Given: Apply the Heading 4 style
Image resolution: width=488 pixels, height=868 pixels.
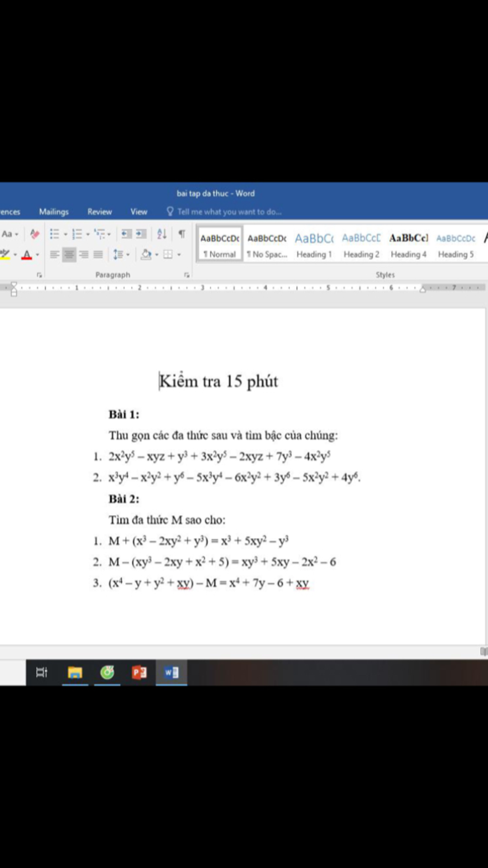Looking at the screenshot, I should pos(408,244).
